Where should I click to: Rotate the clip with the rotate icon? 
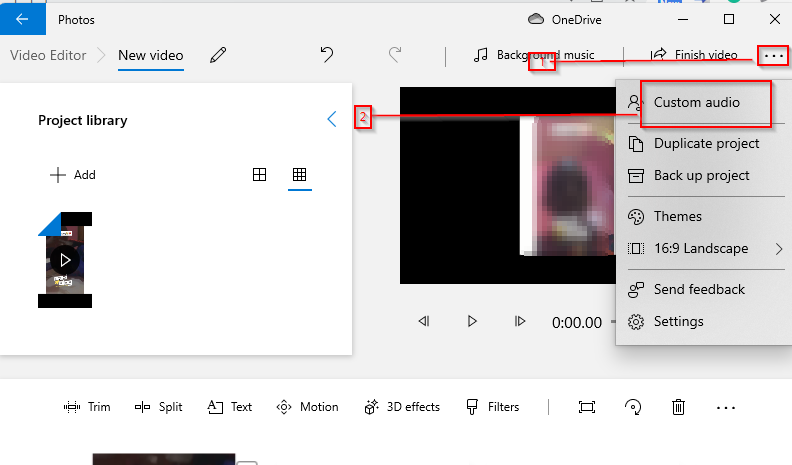point(633,407)
